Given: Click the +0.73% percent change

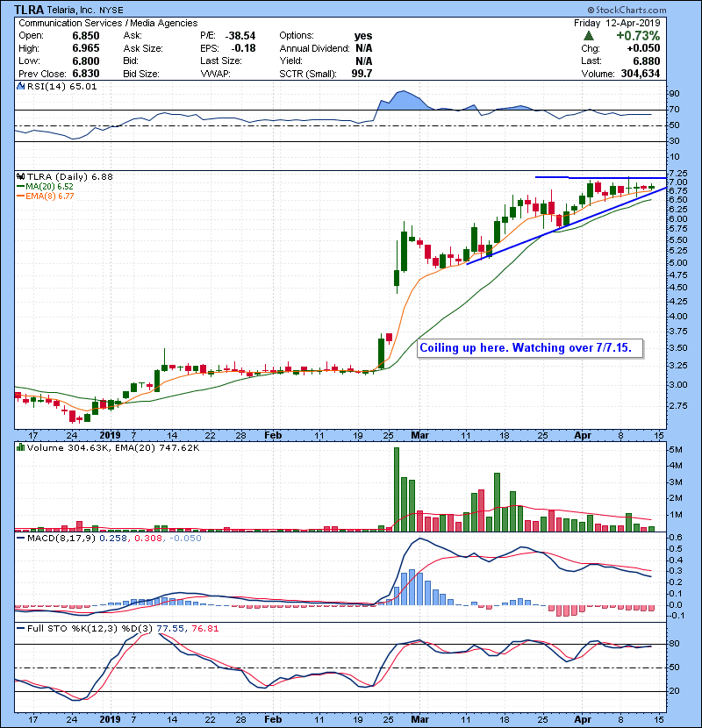Looking at the screenshot, I should click(x=638, y=36).
